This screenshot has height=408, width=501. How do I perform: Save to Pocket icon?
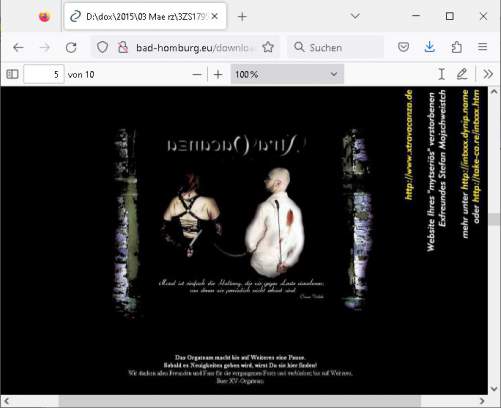pyautogui.click(x=403, y=47)
